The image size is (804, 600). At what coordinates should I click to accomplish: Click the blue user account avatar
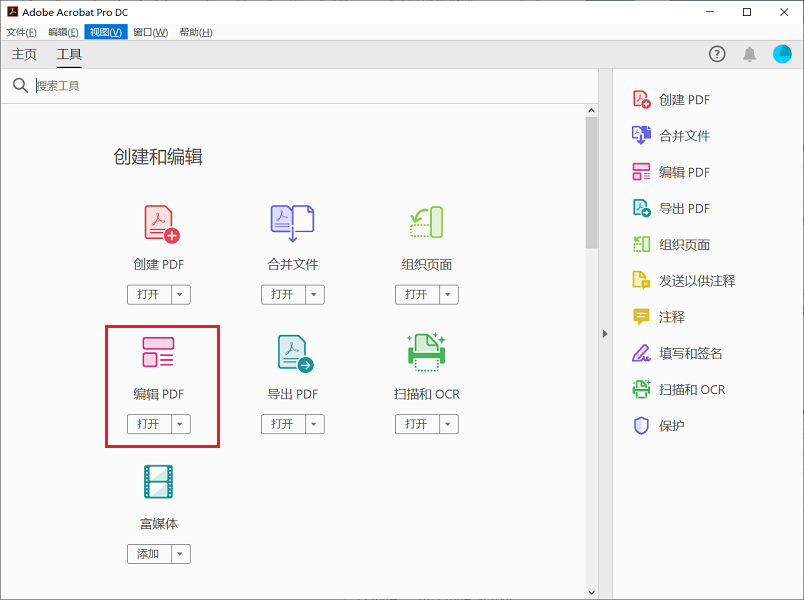pos(782,54)
